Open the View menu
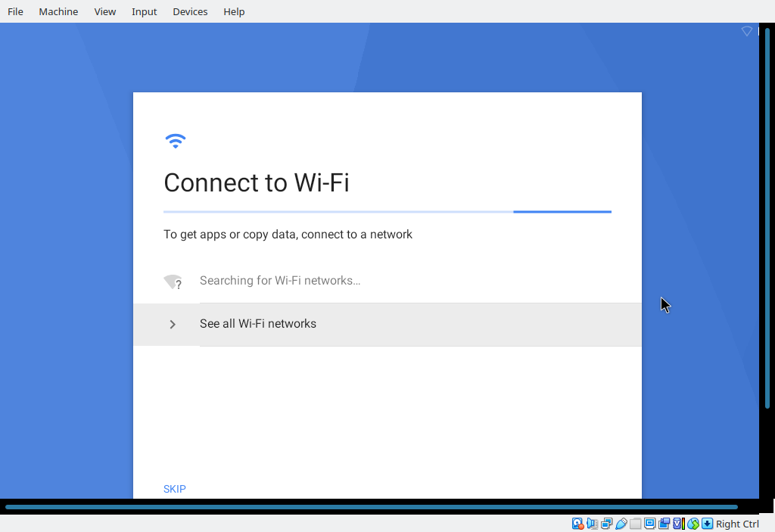775x532 pixels. [104, 11]
